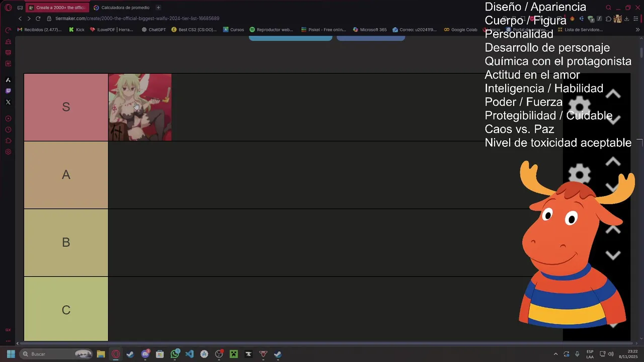This screenshot has width=644, height=362.
Task: Open the browser tab search magnifier
Action: 608,8
